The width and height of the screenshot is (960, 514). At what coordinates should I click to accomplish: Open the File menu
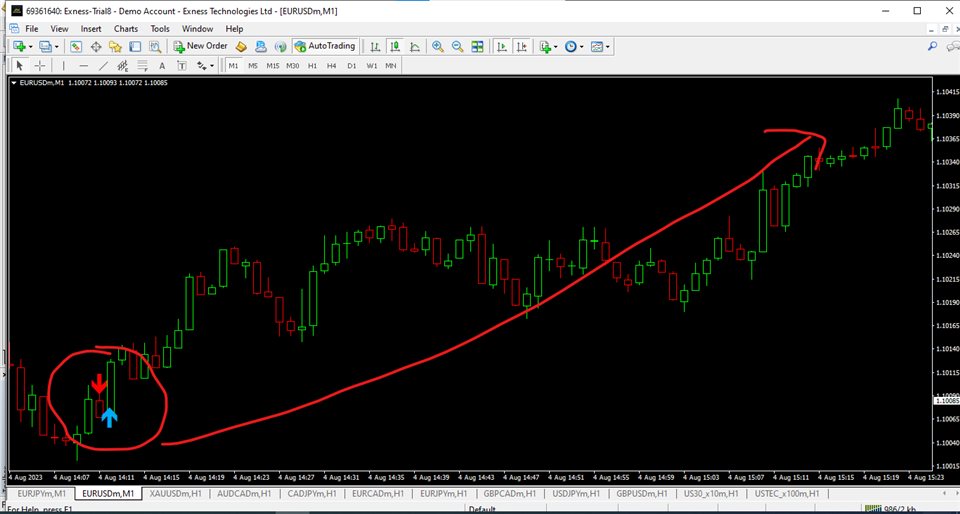32,29
